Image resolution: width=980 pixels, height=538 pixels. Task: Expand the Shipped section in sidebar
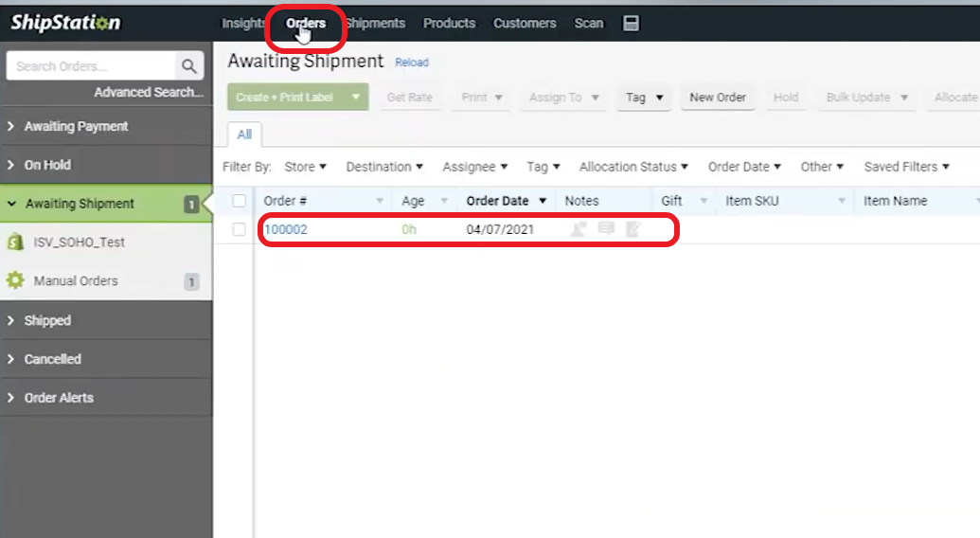point(47,321)
